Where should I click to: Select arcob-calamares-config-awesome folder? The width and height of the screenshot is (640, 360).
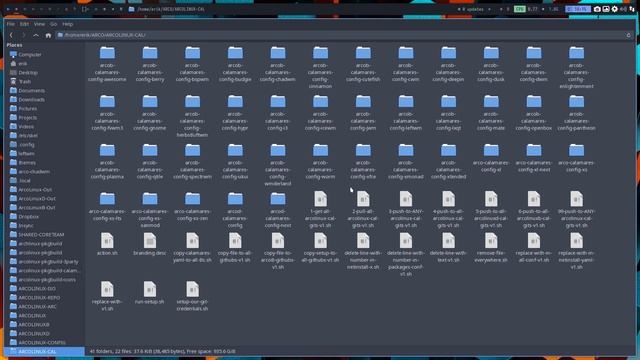click(107, 64)
